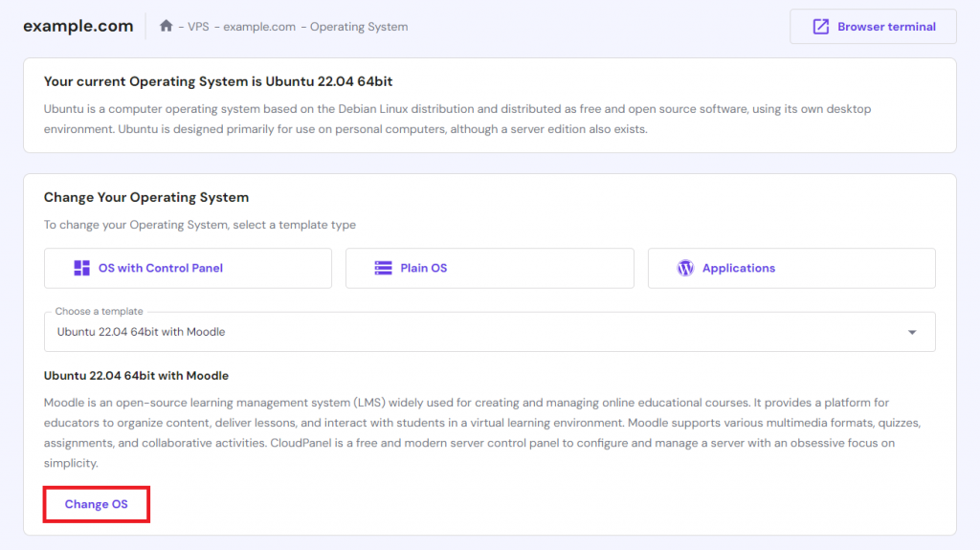Viewport: 980px width, 550px height.
Task: Click the external-link icon on Browser terminal
Action: [821, 27]
